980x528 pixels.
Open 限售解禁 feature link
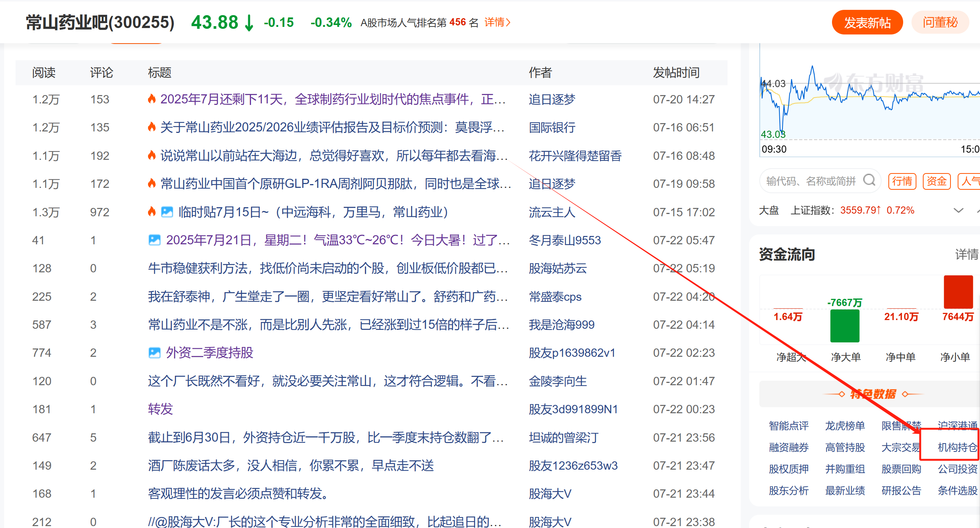point(901,426)
